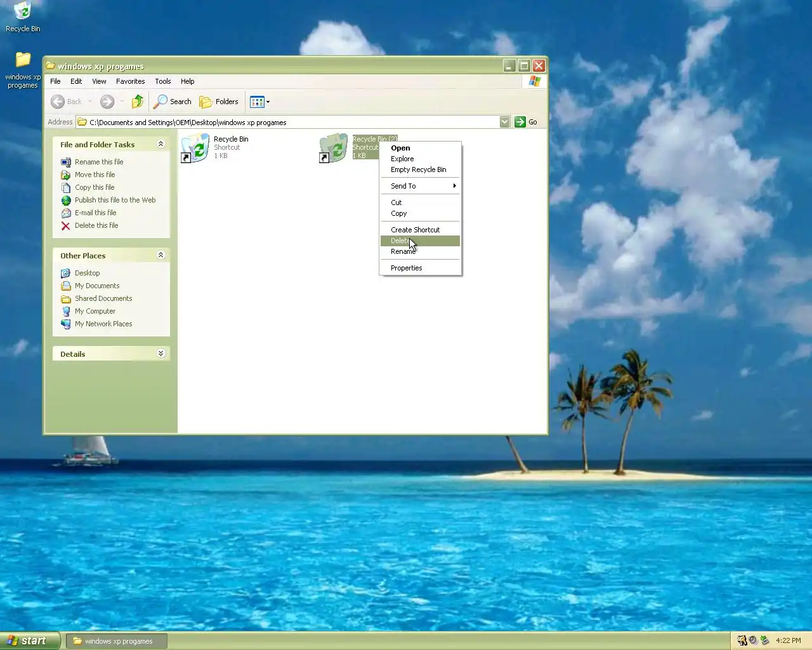The height and width of the screenshot is (650, 812).
Task: Open the Tools menu
Action: click(163, 81)
